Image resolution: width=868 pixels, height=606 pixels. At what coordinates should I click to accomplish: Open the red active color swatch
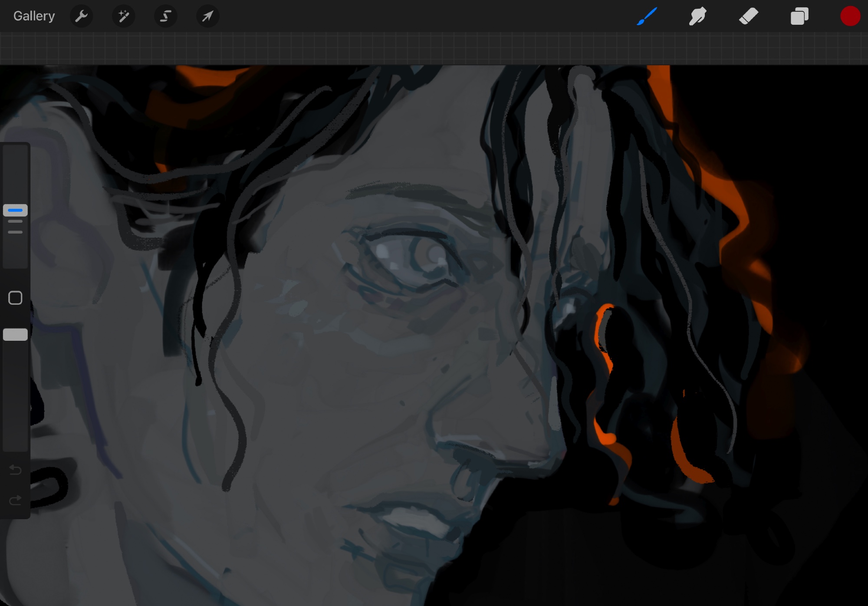click(x=850, y=16)
